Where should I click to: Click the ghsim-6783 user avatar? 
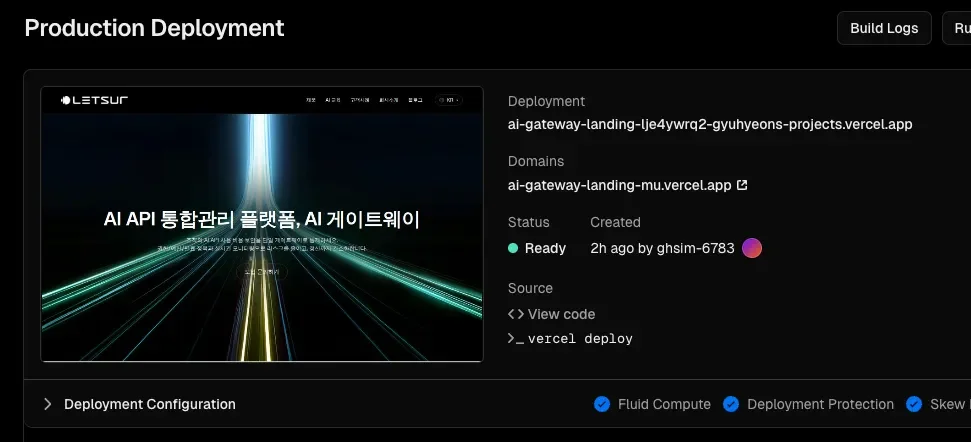coord(752,248)
